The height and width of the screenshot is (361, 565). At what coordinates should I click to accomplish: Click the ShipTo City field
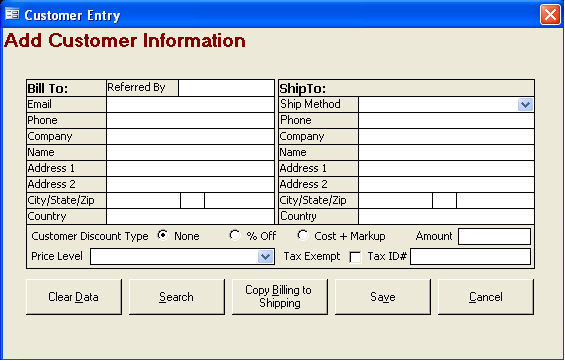pos(395,200)
